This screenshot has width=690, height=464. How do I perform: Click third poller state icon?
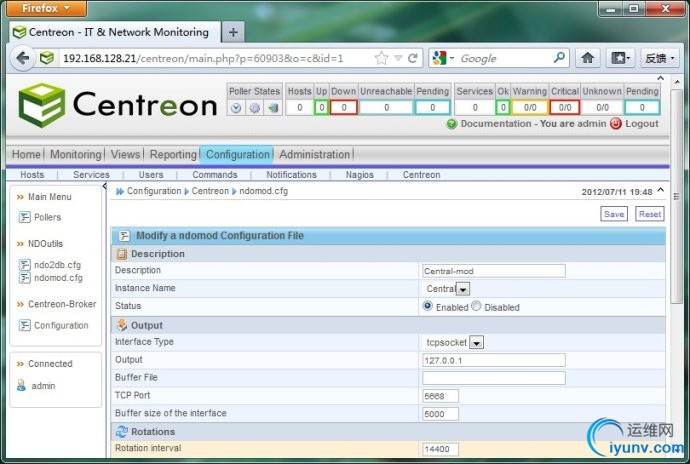tap(273, 108)
